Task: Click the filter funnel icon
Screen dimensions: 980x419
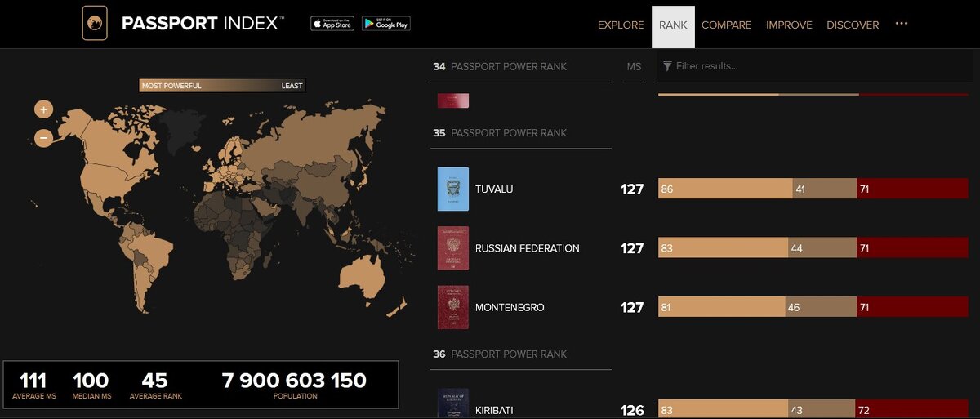Action: click(x=667, y=66)
